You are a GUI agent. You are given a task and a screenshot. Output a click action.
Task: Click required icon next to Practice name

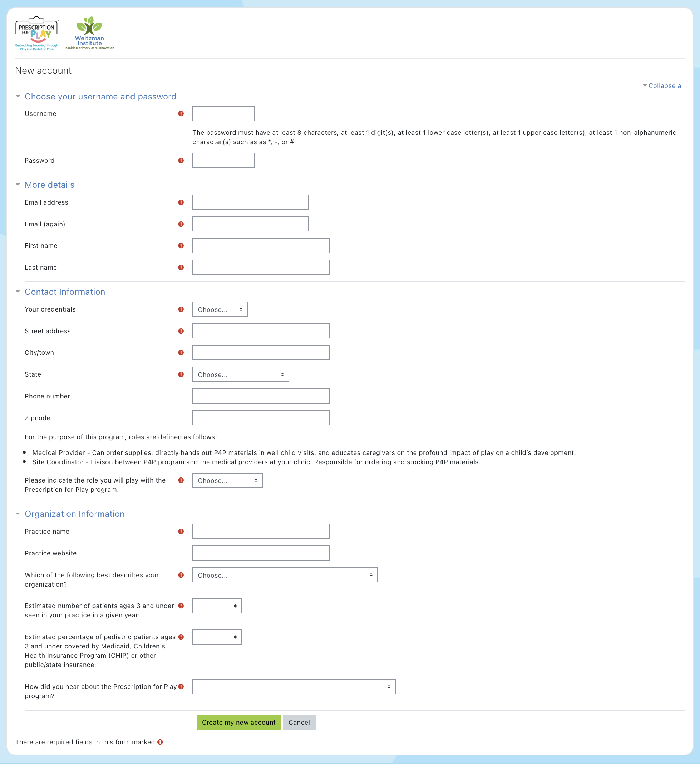pyautogui.click(x=181, y=531)
